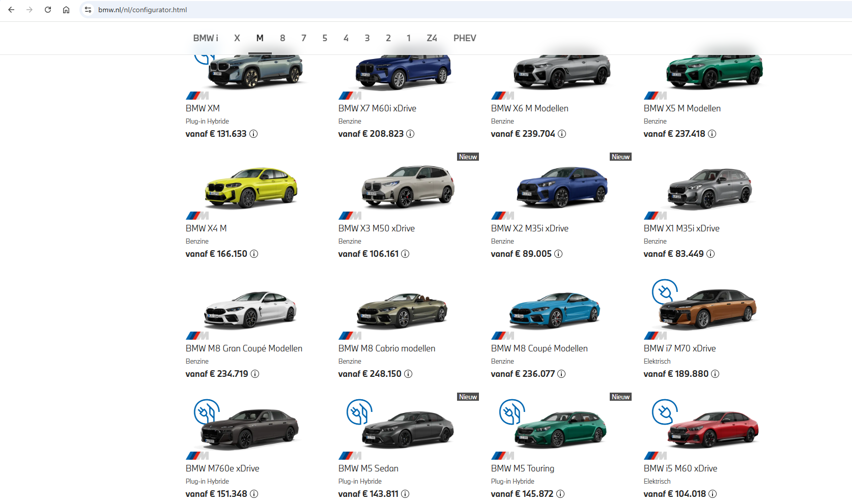The height and width of the screenshot is (504, 852).
Task: Switch to the 5 series tab
Action: point(325,38)
